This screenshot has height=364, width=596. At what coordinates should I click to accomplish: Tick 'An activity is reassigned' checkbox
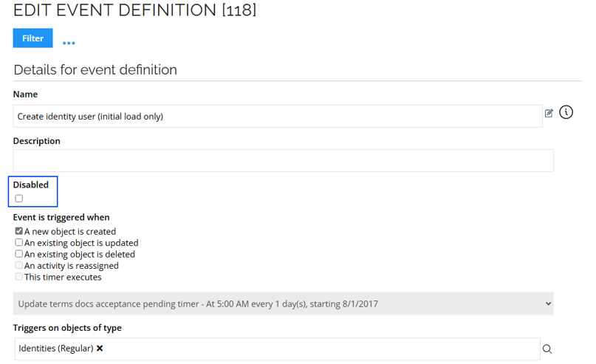tap(19, 265)
